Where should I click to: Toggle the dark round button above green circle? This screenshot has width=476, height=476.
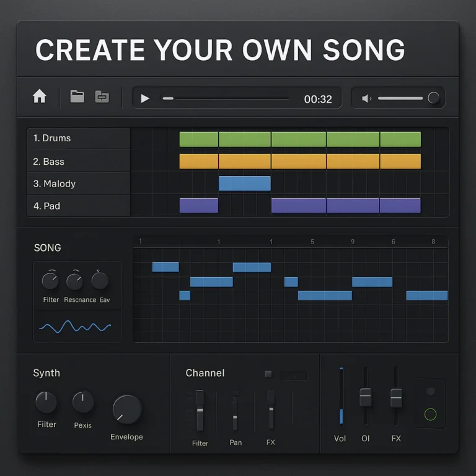tap(431, 391)
